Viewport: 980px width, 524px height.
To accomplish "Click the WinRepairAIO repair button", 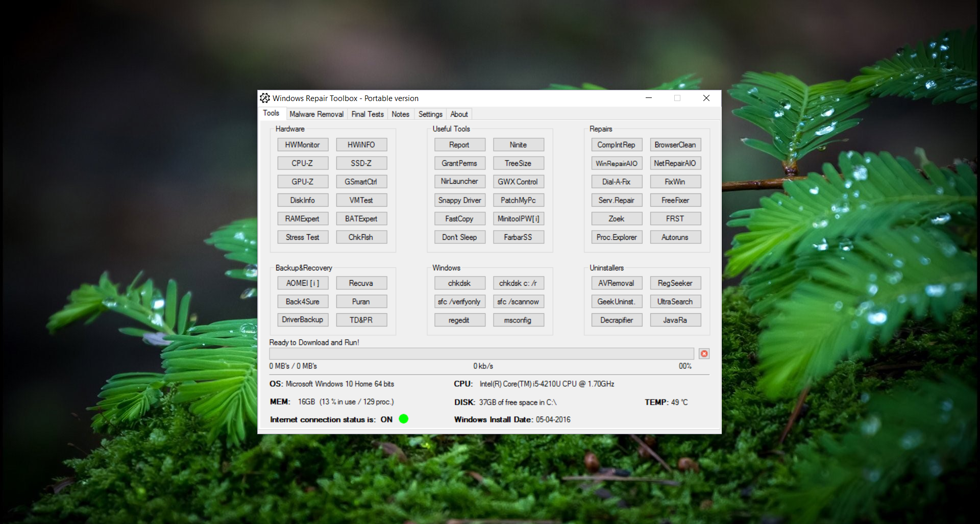I will 616,163.
